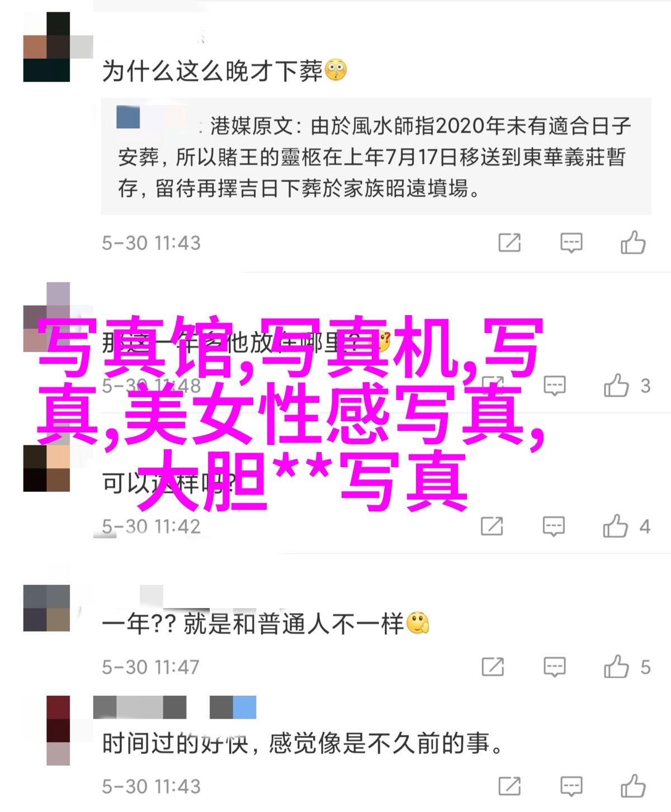Viewport: 671px width, 812px height.
Task: Repost the 可以这样吗 comment from 11:42
Action: [x=492, y=526]
